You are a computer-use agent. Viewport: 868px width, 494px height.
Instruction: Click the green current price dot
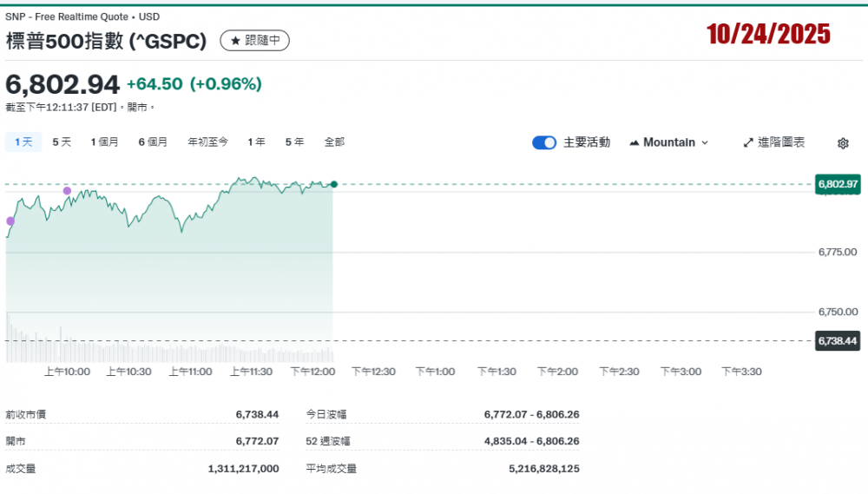pyautogui.click(x=334, y=184)
